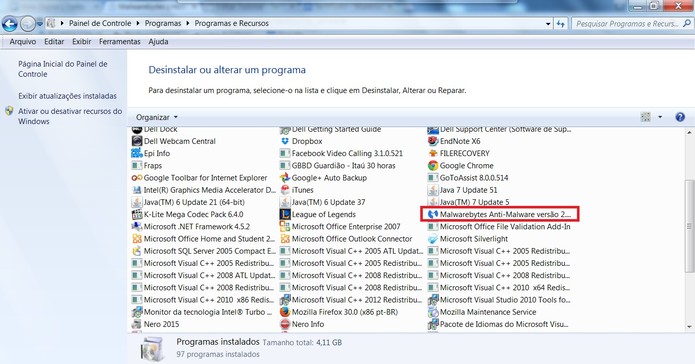Screen dimensions: 695x364
Task: Select Java(TM) 6 Update 21 (64-bit)
Action: pyautogui.click(x=188, y=202)
